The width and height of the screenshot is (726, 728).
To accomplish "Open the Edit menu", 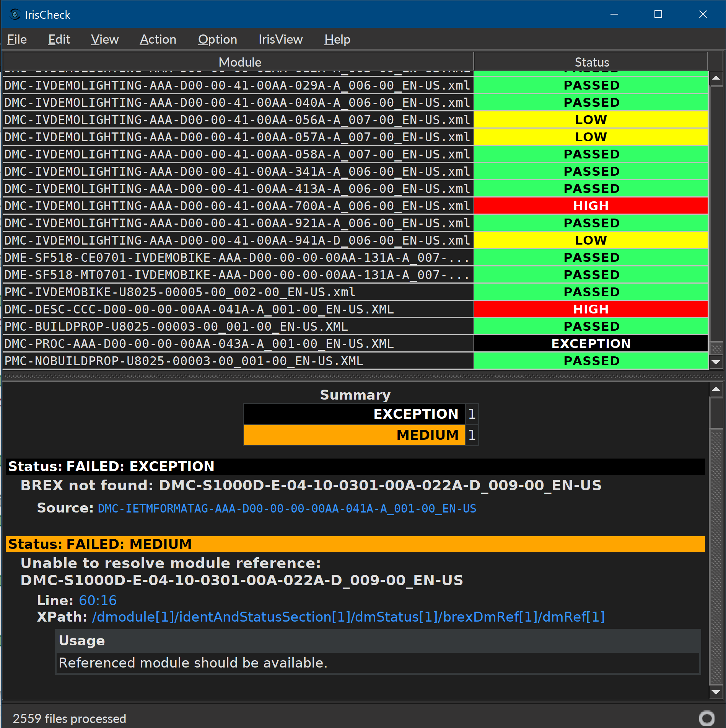I will point(59,39).
